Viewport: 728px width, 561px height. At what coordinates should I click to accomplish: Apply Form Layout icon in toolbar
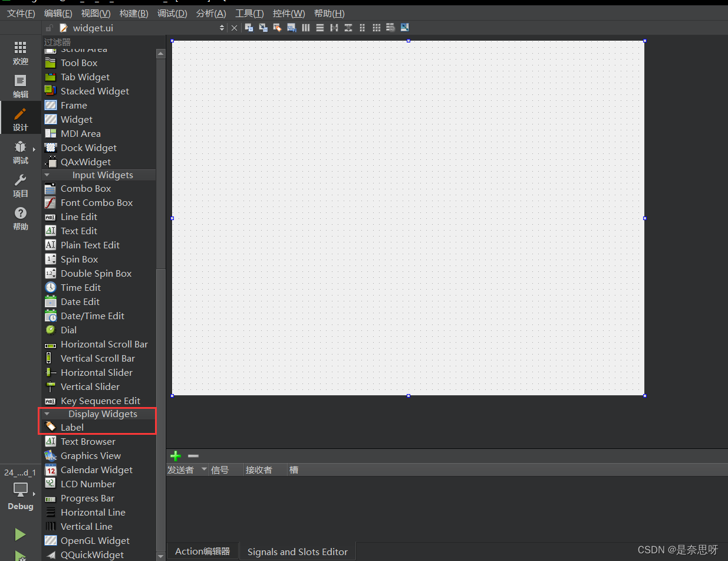[x=362, y=28]
